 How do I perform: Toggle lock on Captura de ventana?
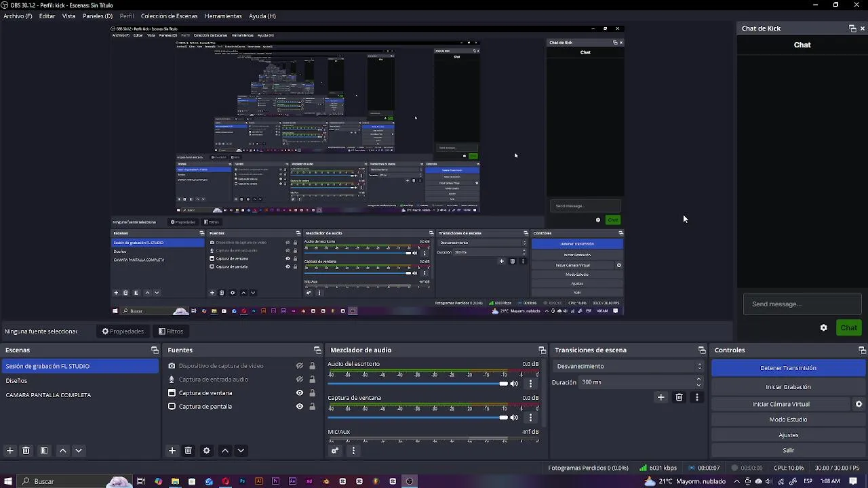click(x=312, y=393)
